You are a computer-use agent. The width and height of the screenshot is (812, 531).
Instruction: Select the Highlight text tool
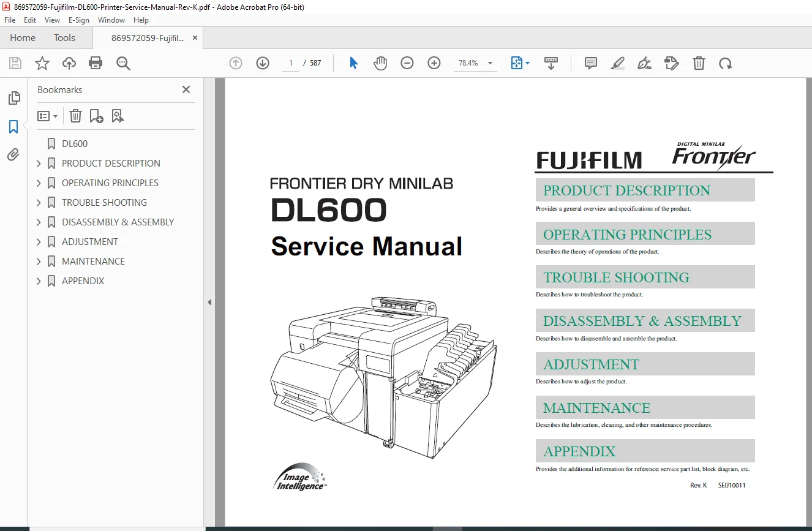click(x=618, y=63)
